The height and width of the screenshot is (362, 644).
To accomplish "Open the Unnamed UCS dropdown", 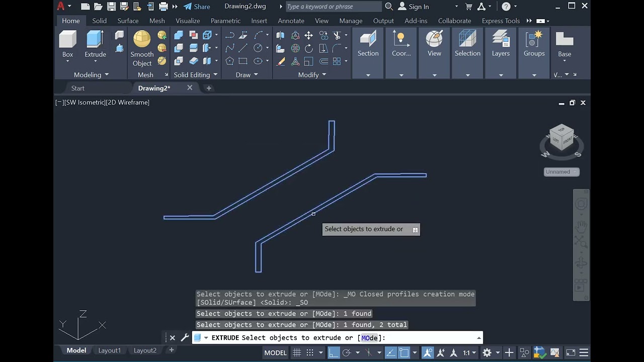I will click(562, 171).
